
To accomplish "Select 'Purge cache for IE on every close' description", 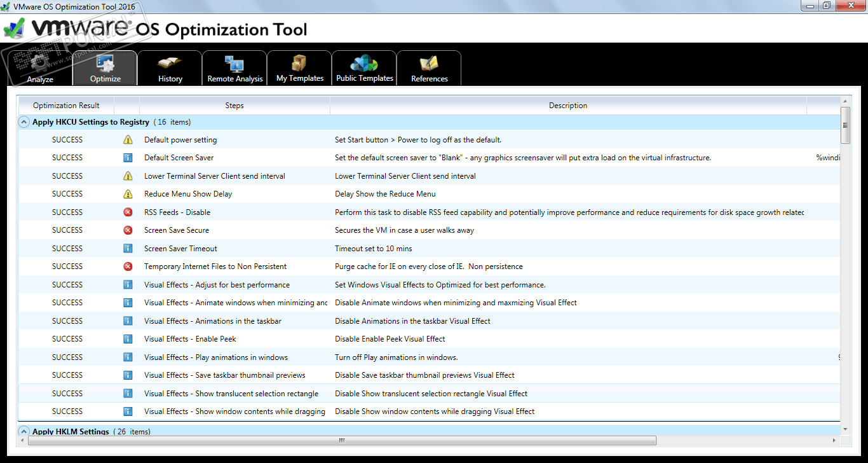I will pyautogui.click(x=429, y=266).
